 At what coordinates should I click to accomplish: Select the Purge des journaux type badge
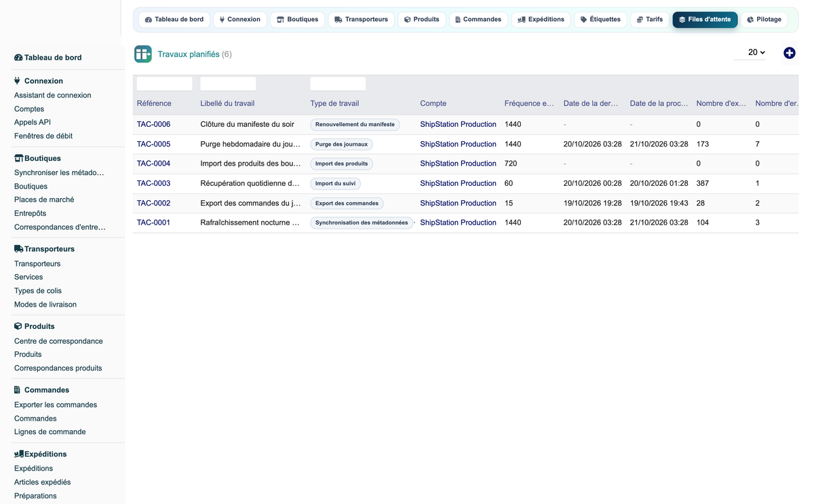point(341,144)
